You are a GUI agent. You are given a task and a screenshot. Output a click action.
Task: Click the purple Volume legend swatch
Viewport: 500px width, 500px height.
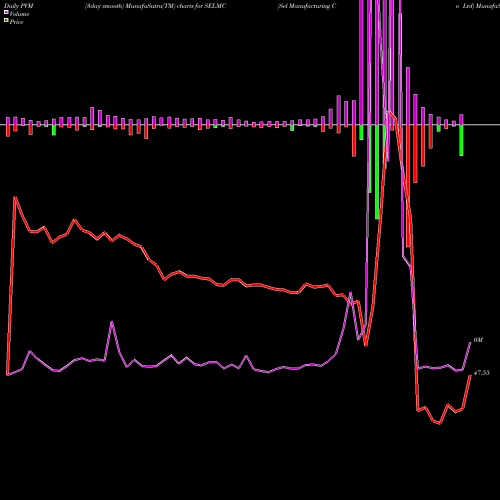[x=6, y=13]
